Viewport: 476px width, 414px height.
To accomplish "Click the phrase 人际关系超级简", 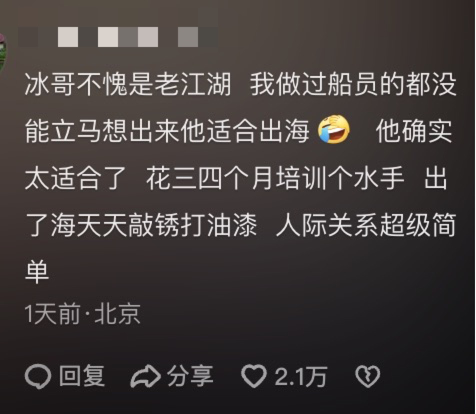I will [366, 226].
